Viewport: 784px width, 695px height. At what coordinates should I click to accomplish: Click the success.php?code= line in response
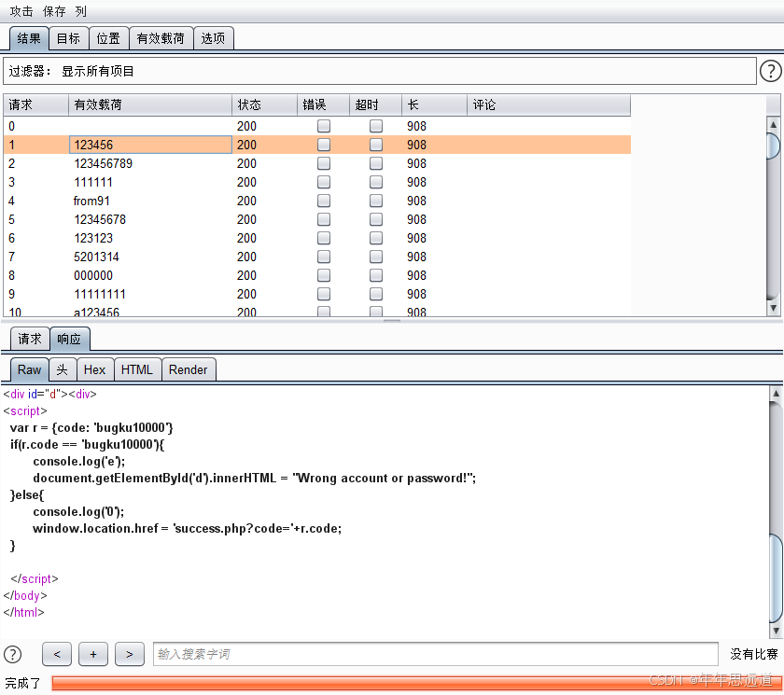point(188,529)
